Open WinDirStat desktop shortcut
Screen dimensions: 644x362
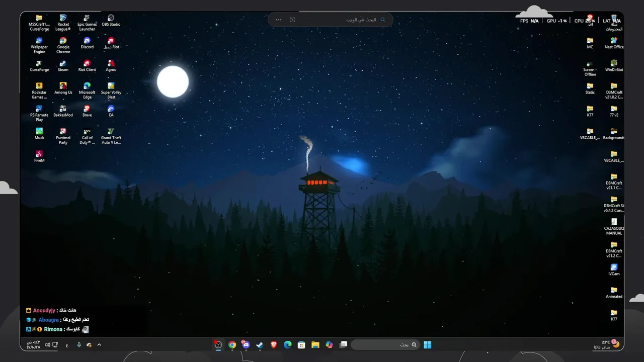click(x=614, y=66)
